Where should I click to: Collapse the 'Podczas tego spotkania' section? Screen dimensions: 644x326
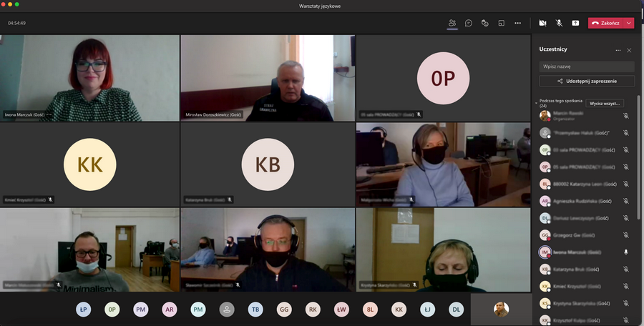pyautogui.click(x=537, y=103)
